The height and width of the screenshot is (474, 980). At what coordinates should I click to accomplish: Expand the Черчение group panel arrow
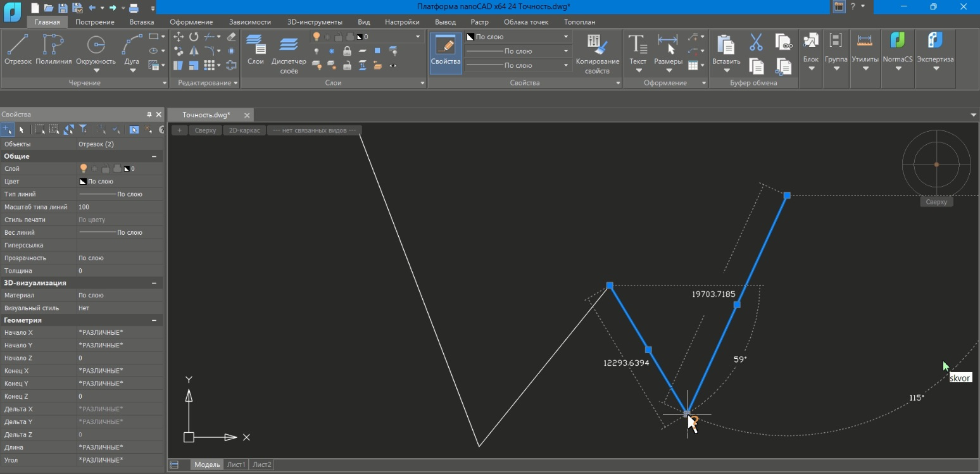165,83
